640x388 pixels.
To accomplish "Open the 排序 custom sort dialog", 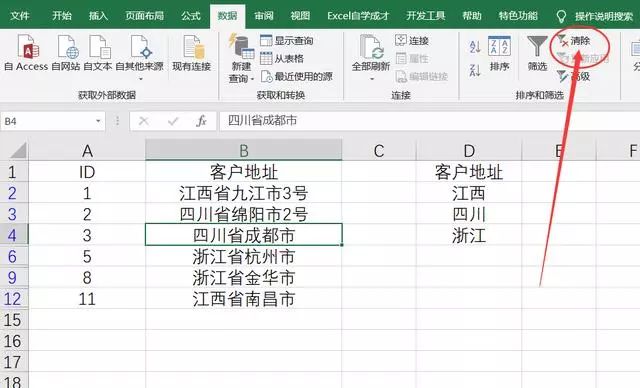I will [500, 53].
